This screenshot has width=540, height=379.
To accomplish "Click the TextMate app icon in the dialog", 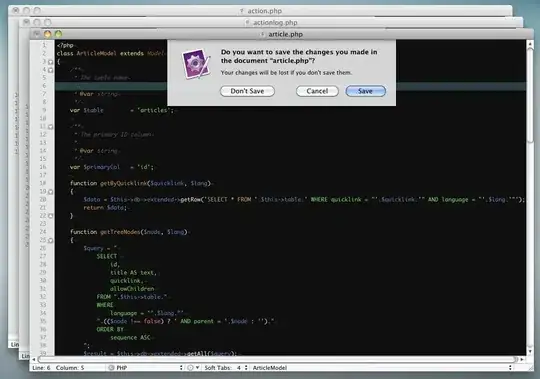I will point(196,64).
